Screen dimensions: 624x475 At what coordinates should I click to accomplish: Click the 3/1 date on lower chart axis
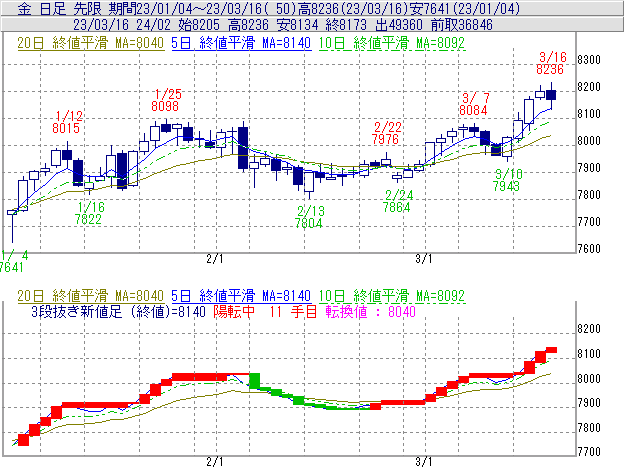pos(424,462)
